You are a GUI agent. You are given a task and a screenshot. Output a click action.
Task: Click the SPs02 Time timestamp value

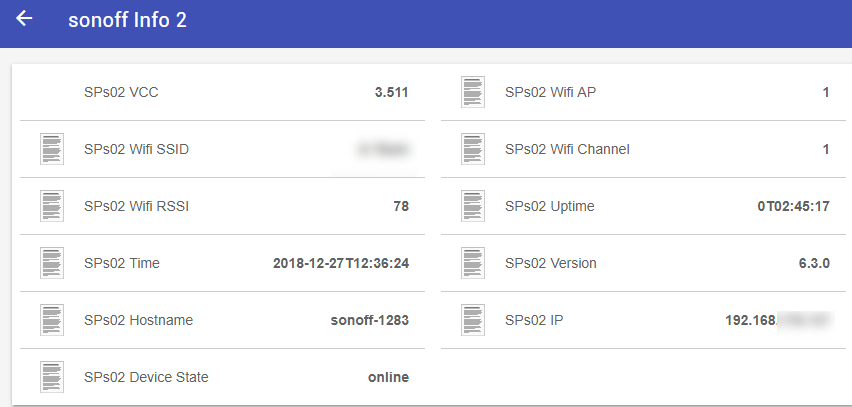(x=341, y=263)
